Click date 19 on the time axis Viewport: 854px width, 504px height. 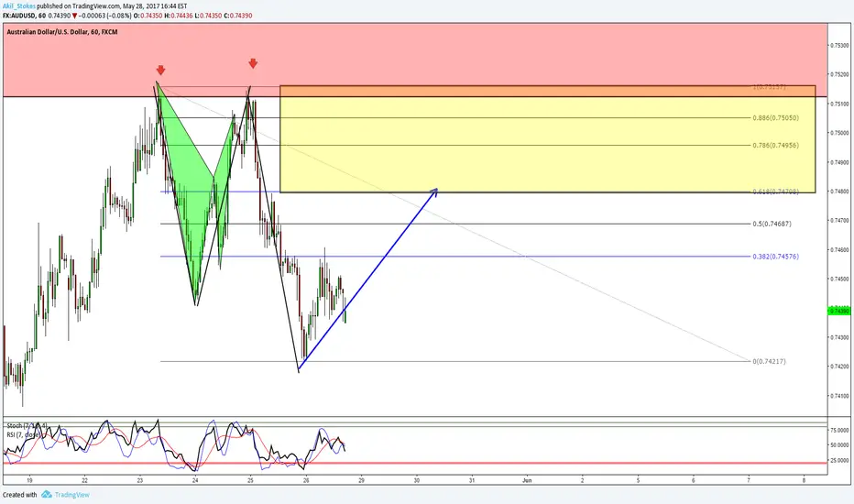coord(29,480)
